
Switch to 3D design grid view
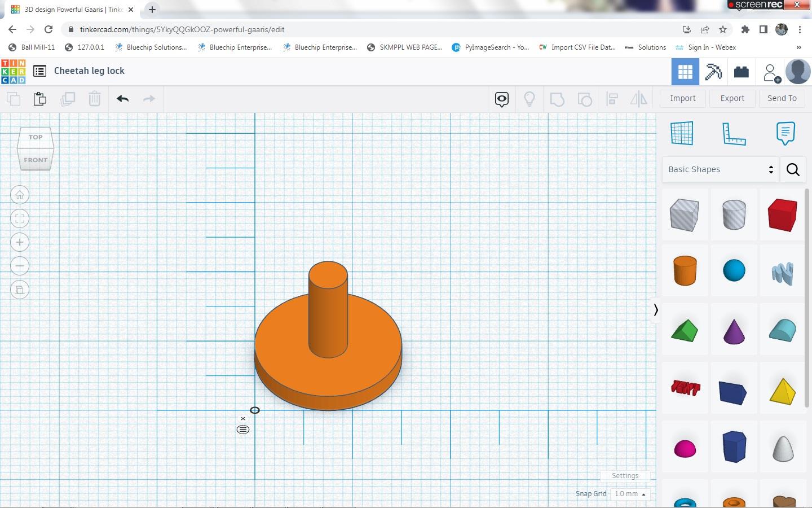(685, 72)
